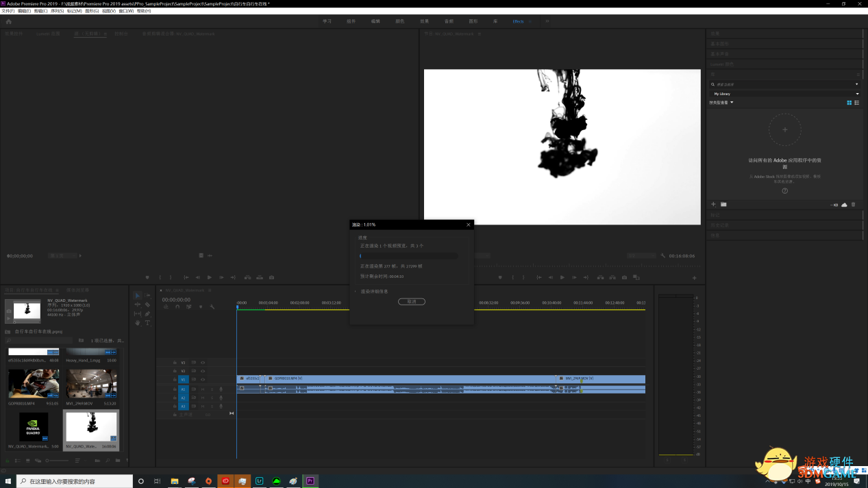Enable voice-over record on A1
868x488 pixels.
point(221,389)
